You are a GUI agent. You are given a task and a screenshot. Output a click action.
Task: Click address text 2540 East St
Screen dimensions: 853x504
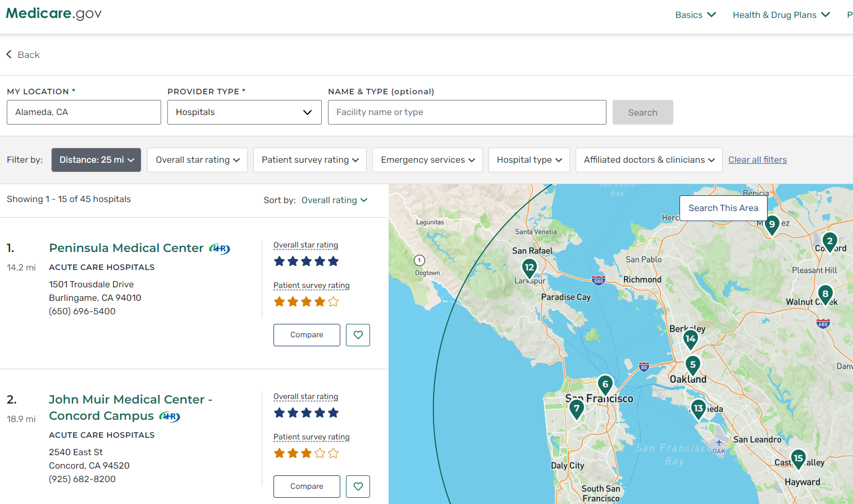click(76, 452)
